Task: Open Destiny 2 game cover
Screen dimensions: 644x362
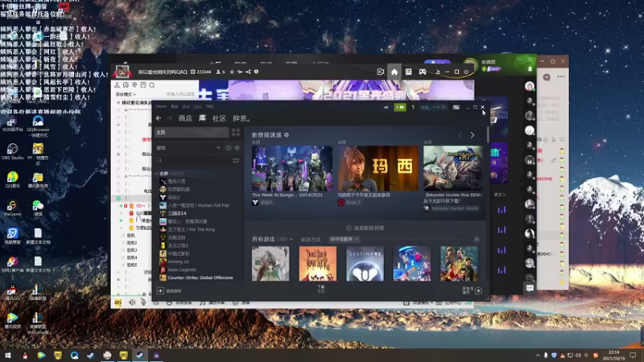Action: point(365,264)
